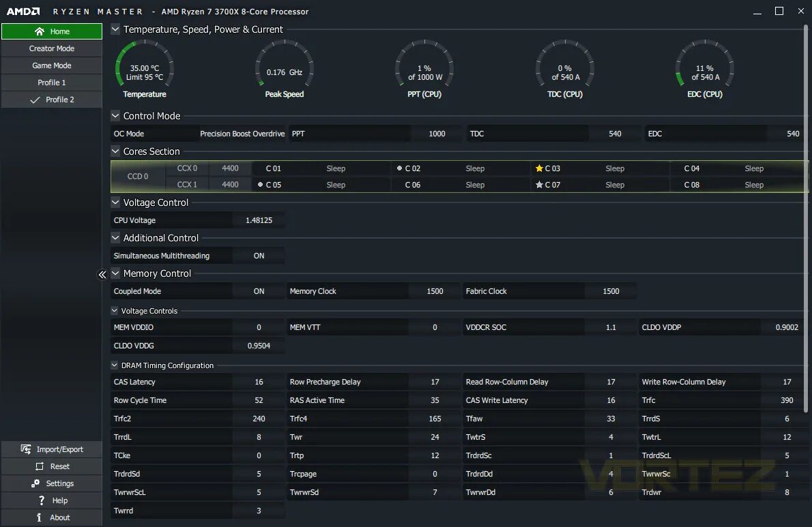Click core C 01 Sleep row
Viewport: 812px width, 527px height.
tap(321, 168)
